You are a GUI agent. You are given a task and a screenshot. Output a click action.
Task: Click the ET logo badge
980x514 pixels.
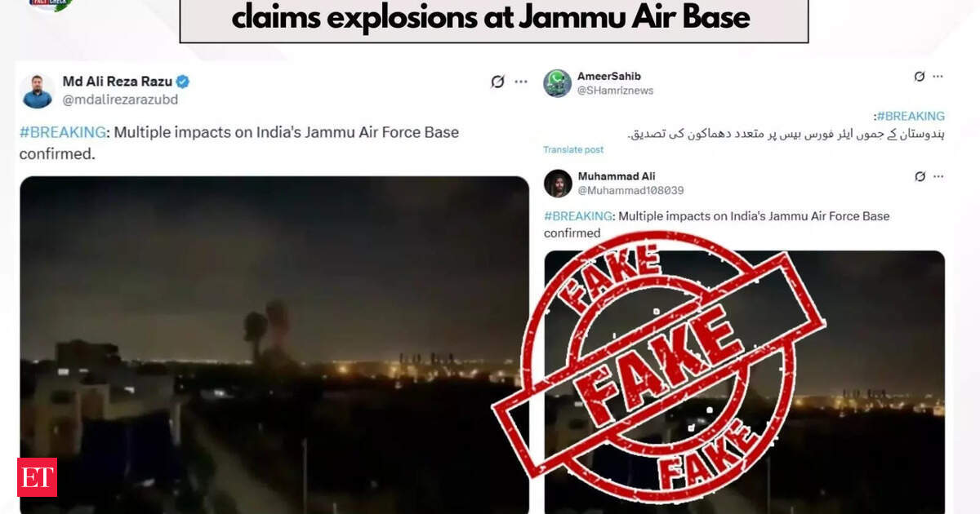pyautogui.click(x=37, y=477)
